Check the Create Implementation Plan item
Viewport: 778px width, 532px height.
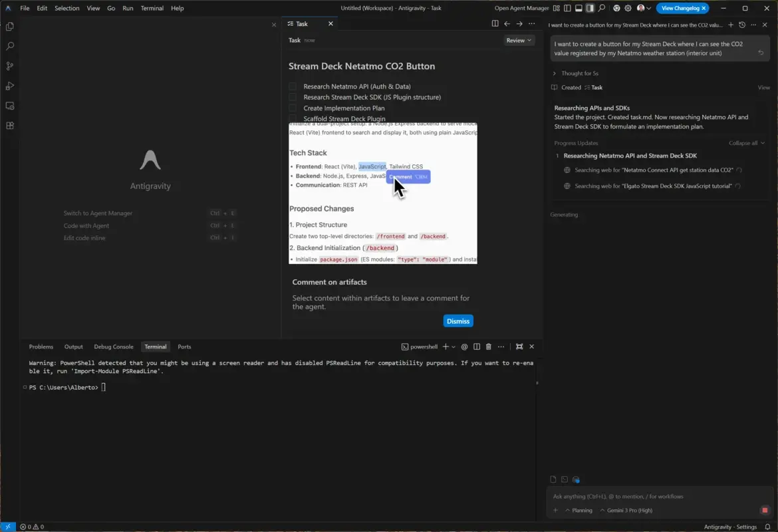pos(292,108)
